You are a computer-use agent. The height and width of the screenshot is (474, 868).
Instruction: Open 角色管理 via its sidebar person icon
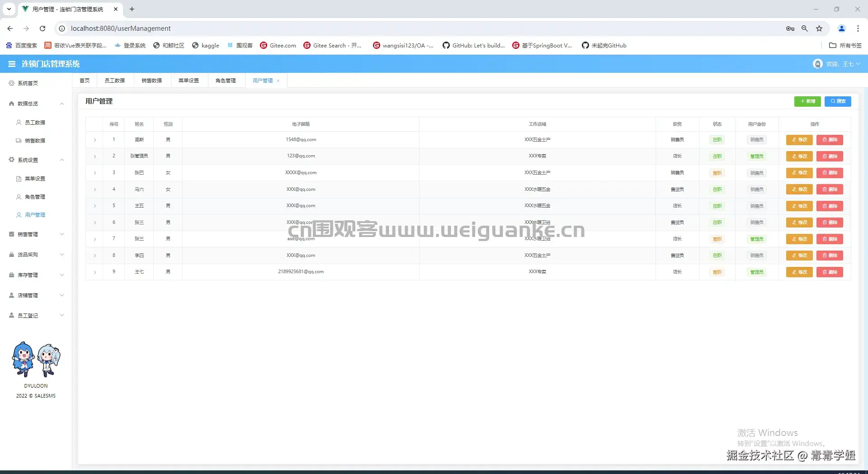point(19,197)
